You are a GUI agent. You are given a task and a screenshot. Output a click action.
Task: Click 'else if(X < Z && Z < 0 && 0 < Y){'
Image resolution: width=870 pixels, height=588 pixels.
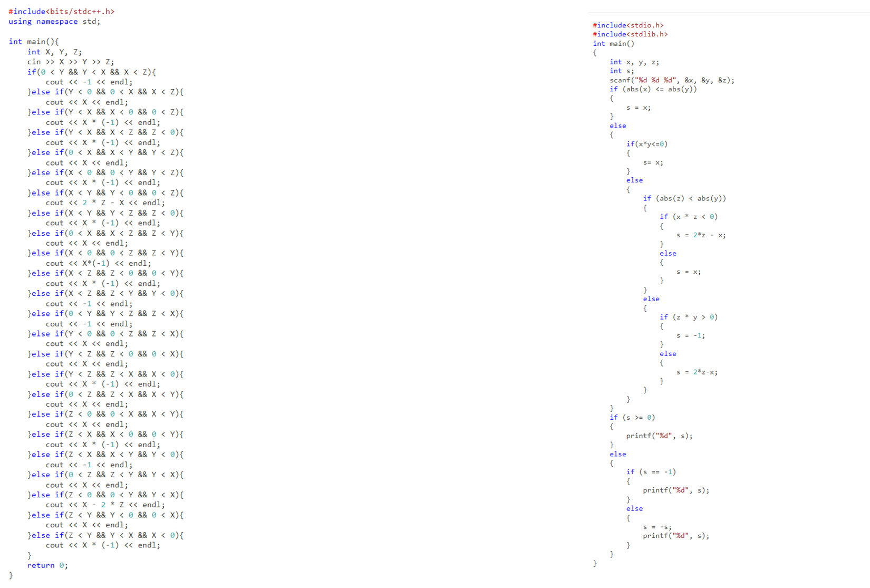click(x=108, y=273)
